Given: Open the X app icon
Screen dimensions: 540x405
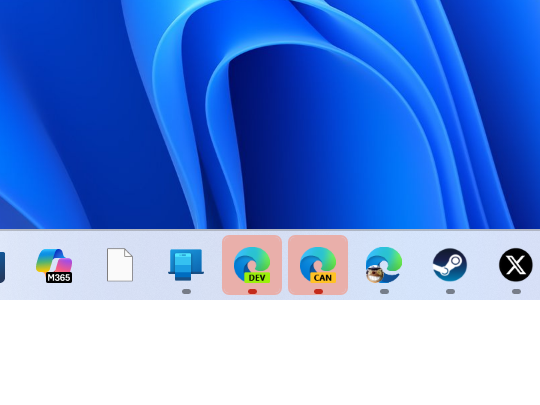Looking at the screenshot, I should pos(516,264).
